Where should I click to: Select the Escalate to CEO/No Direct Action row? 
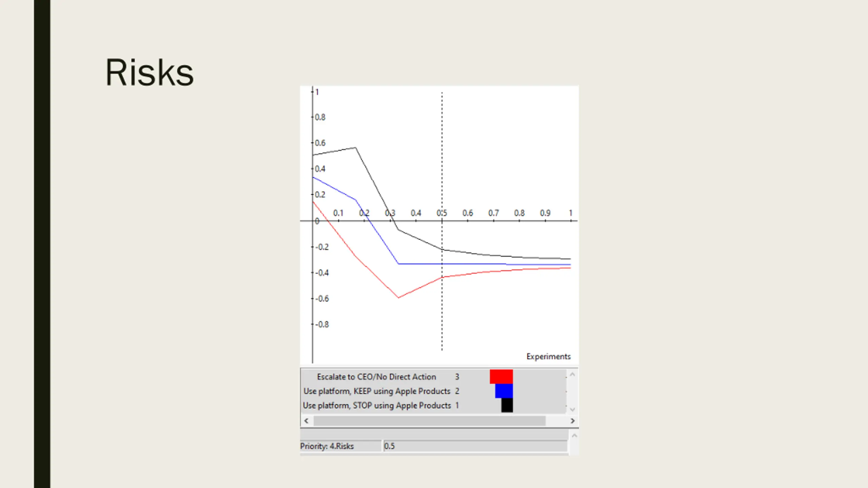tap(376, 377)
